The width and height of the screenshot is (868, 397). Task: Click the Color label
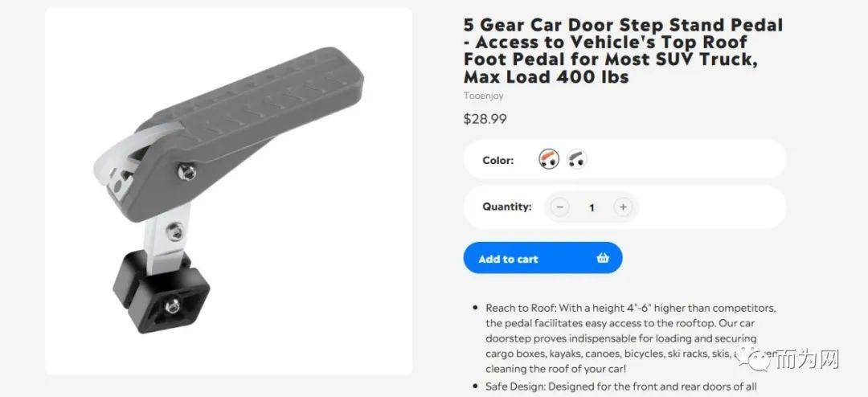tap(498, 161)
